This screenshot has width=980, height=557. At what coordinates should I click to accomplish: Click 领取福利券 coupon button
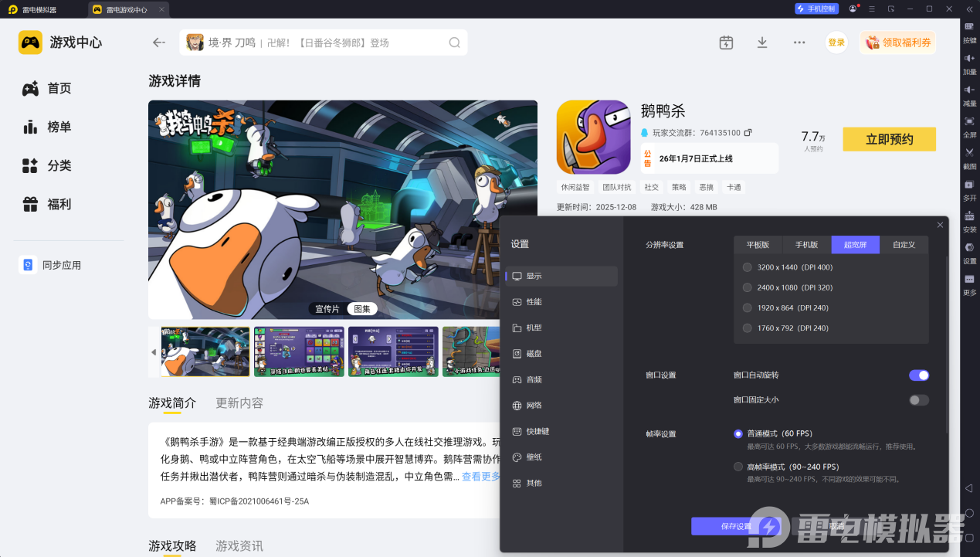[x=897, y=42]
